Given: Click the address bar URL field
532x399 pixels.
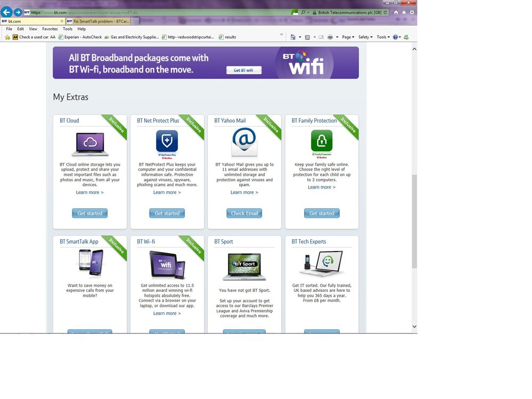Looking at the screenshot, I should (x=159, y=12).
